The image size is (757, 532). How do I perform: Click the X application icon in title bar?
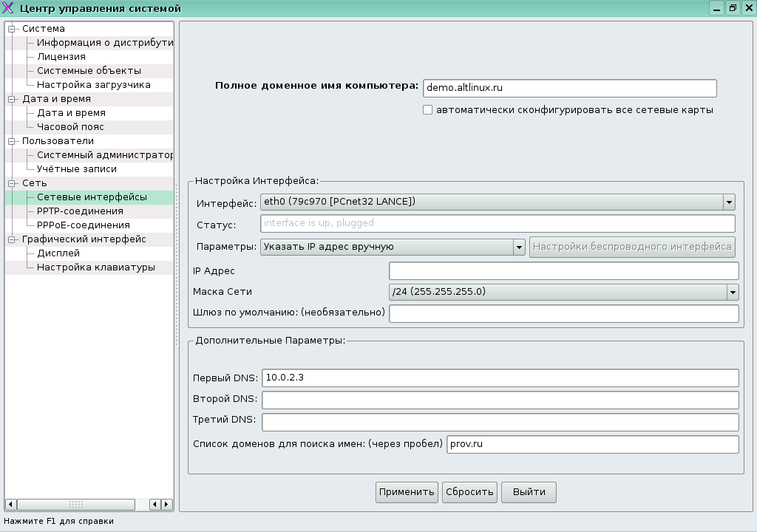click(x=9, y=8)
